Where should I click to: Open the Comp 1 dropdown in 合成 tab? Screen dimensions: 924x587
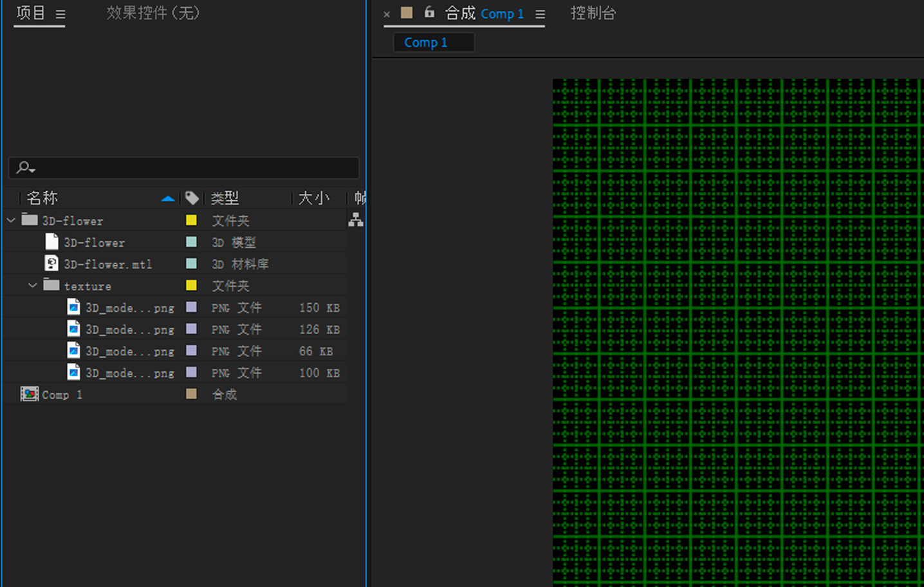(503, 14)
